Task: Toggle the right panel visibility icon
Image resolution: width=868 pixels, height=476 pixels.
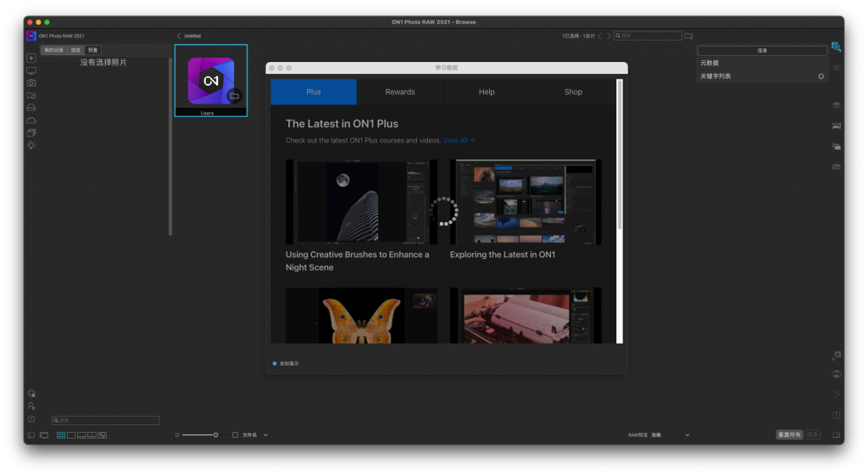Action: point(836,435)
